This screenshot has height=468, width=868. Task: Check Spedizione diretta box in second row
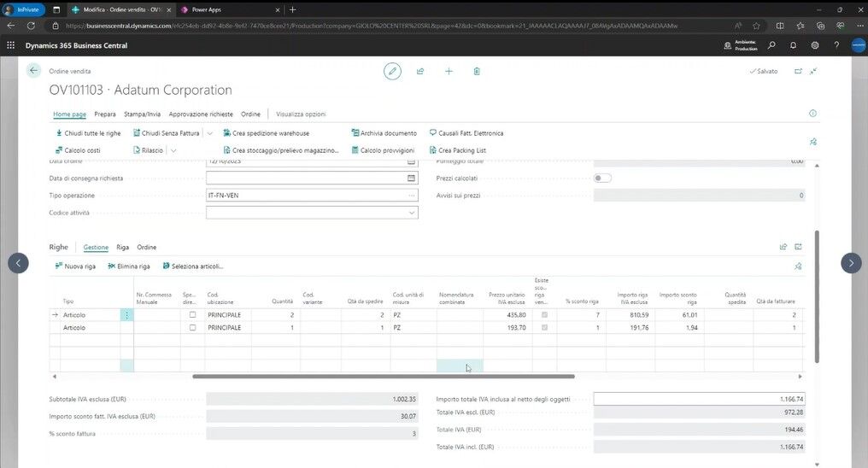pos(192,327)
